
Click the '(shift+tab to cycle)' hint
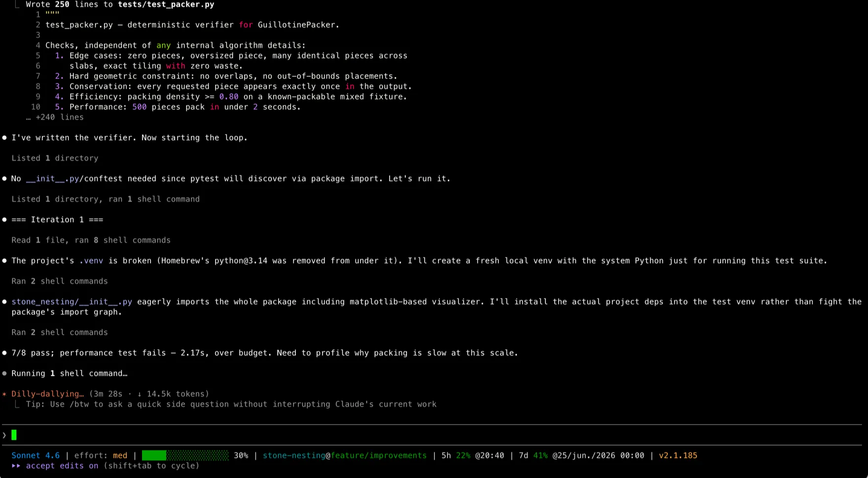pyautogui.click(x=151, y=466)
